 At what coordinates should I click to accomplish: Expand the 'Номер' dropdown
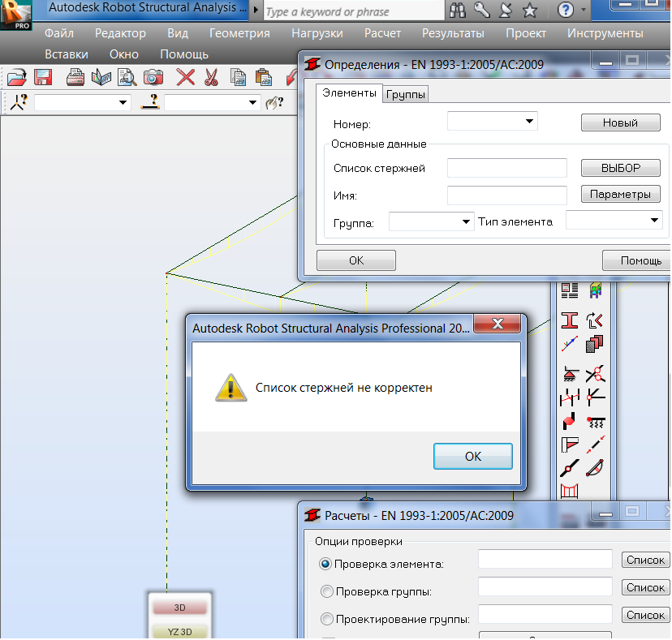point(529,121)
